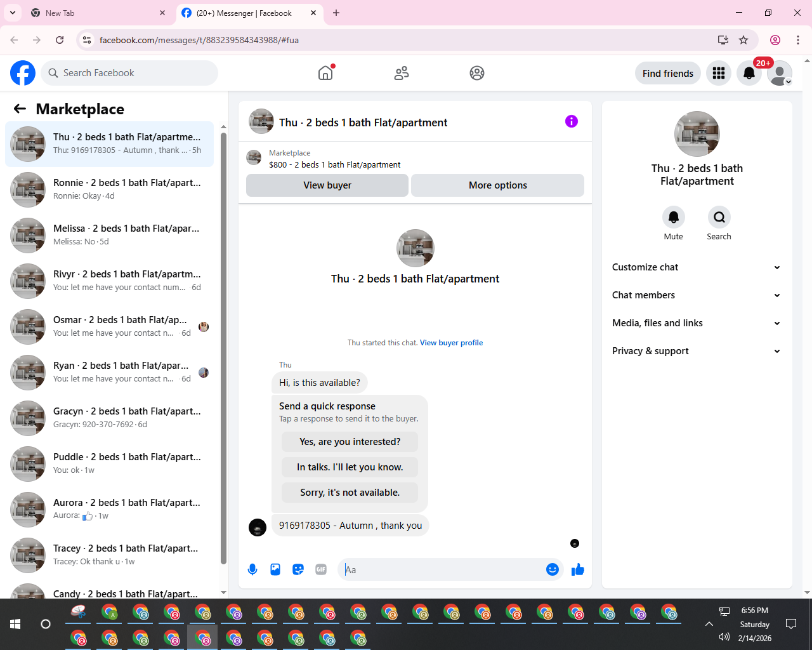Open Chrome three-dot menu

798,40
